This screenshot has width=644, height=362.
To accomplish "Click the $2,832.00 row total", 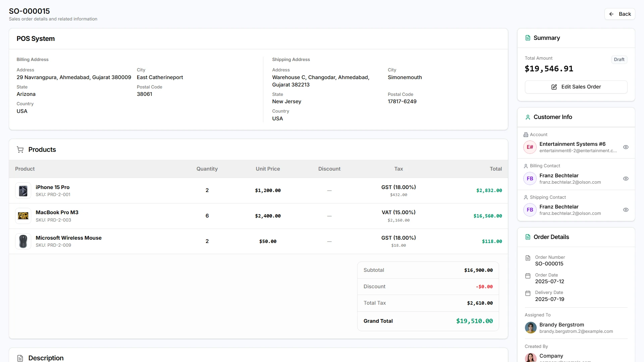I will (x=489, y=191).
